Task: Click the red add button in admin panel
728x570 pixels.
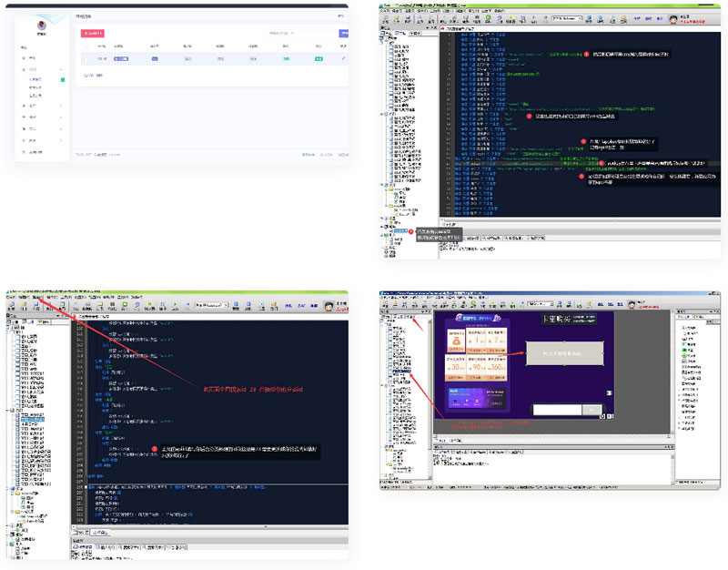Action: pyautogui.click(x=92, y=33)
